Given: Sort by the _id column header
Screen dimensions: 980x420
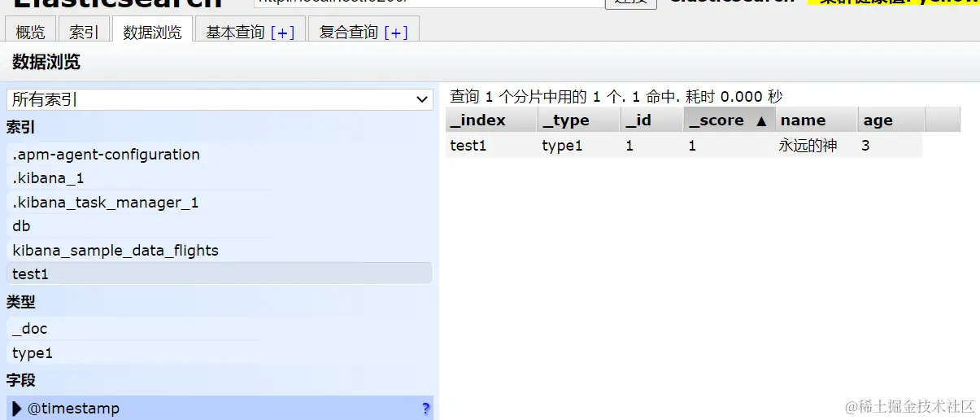Looking at the screenshot, I should click(652, 120).
